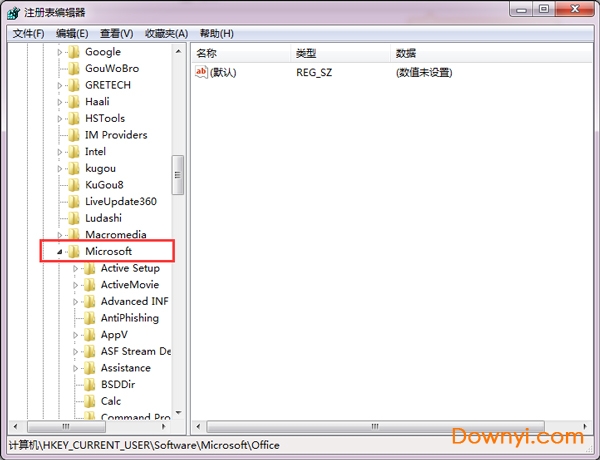Click the Intel folder icon
This screenshot has width=600, height=460.
[73, 152]
